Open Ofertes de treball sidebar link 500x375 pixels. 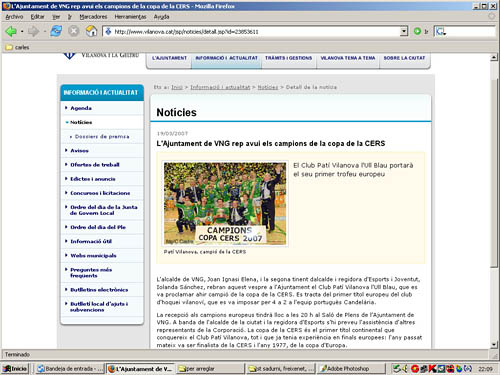pos(95,165)
